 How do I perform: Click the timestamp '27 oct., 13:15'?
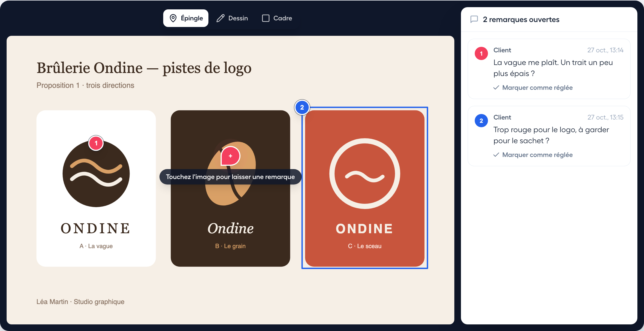click(605, 117)
